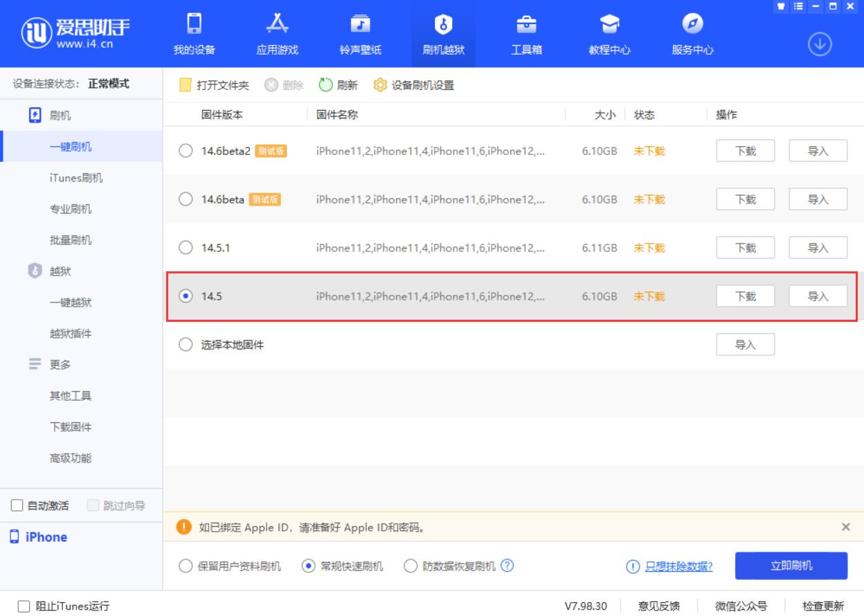Click the 立即刷机 flash now button

click(x=791, y=565)
